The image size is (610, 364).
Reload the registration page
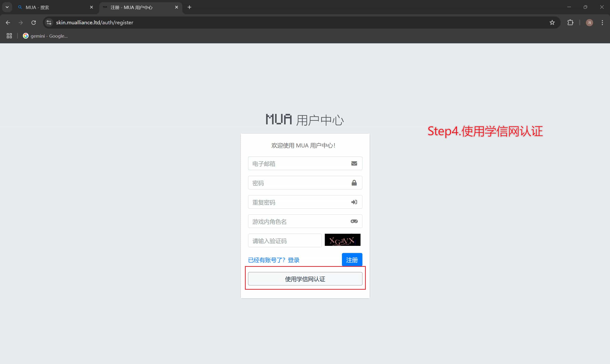coord(34,23)
